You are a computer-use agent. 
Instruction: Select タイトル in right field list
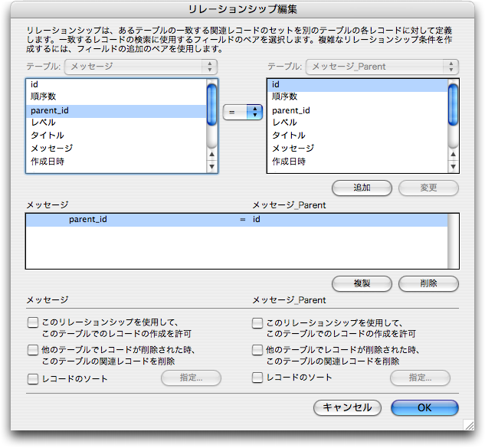tap(288, 136)
